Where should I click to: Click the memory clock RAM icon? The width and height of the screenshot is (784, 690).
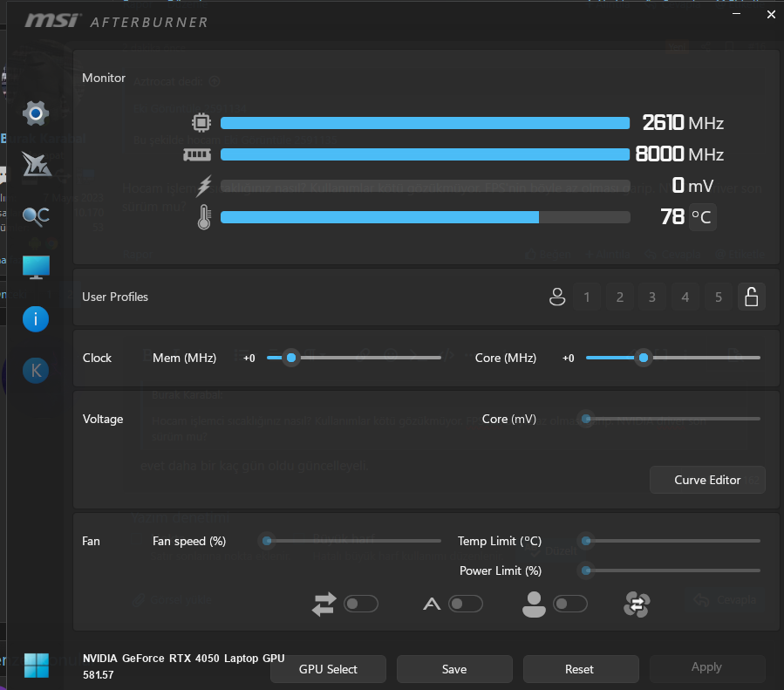[x=197, y=154]
